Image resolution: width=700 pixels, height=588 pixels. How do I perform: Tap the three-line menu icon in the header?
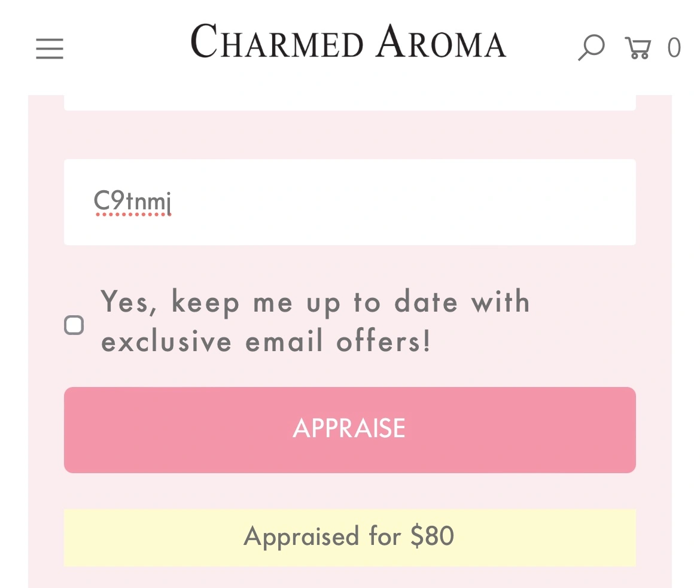pyautogui.click(x=50, y=48)
